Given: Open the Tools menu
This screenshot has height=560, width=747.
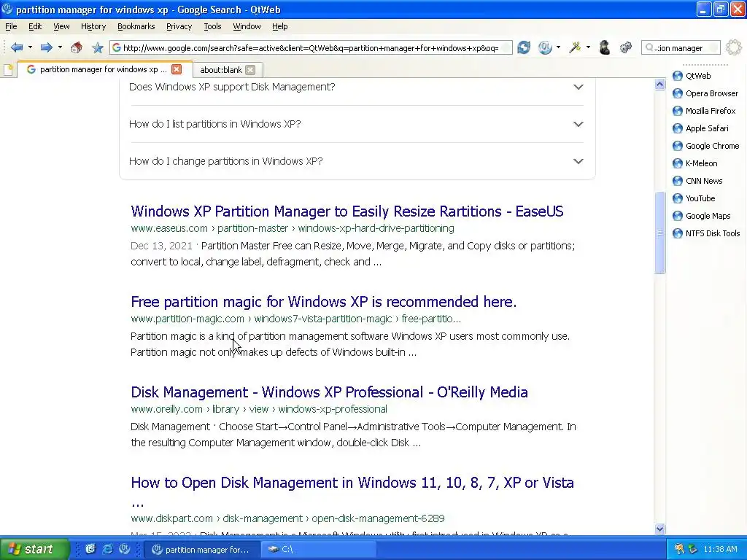Looking at the screenshot, I should coord(212,27).
